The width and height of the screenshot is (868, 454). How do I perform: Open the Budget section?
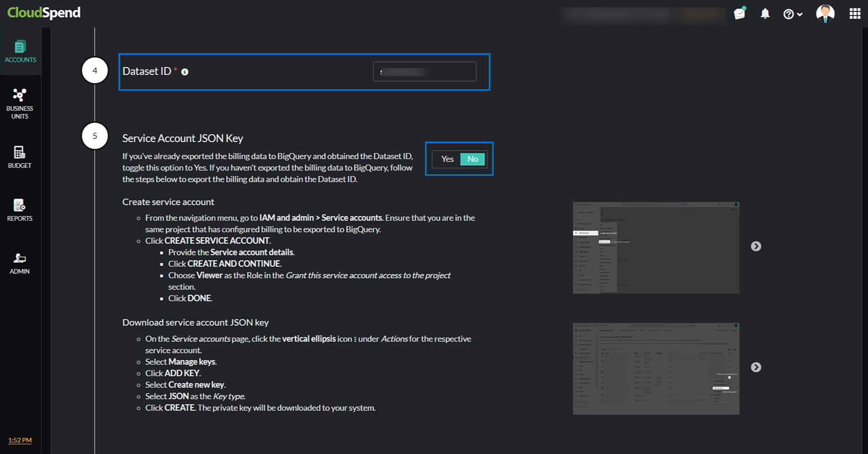19,157
